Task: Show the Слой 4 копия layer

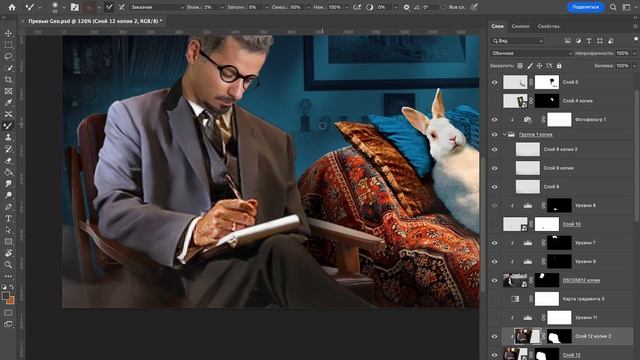Action: point(494,101)
